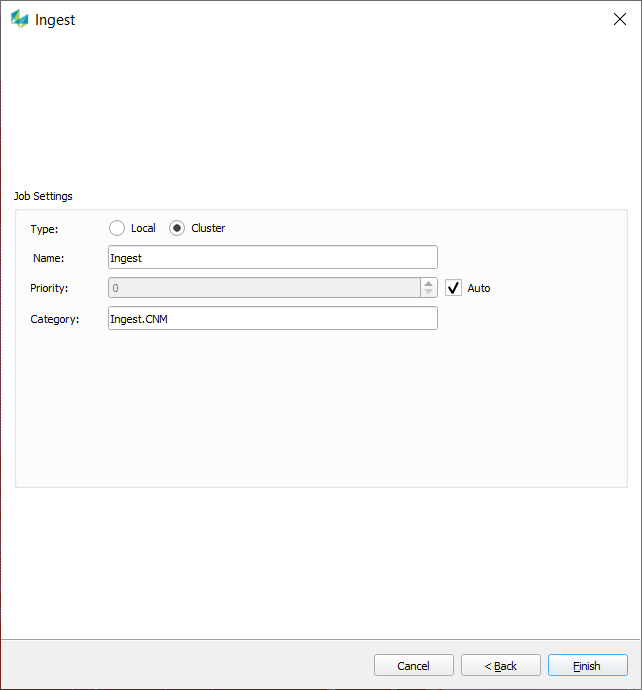Cancel the Ingest wizard
This screenshot has height=690, width=642.
pos(413,666)
